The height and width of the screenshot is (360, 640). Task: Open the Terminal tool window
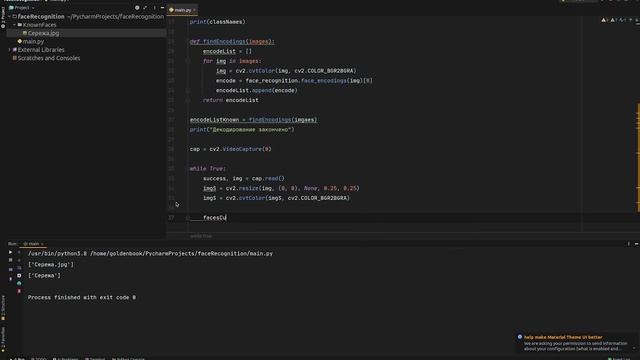click(95, 358)
